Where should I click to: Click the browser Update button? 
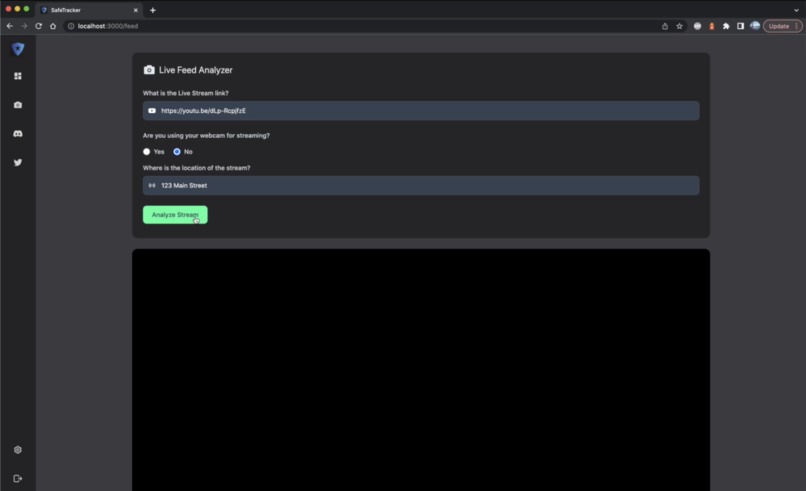click(x=782, y=26)
